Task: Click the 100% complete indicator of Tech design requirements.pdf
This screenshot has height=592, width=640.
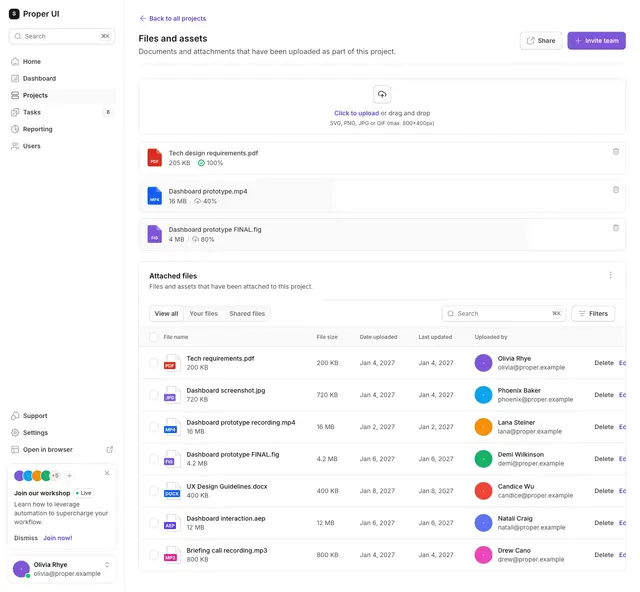Action: (x=210, y=163)
